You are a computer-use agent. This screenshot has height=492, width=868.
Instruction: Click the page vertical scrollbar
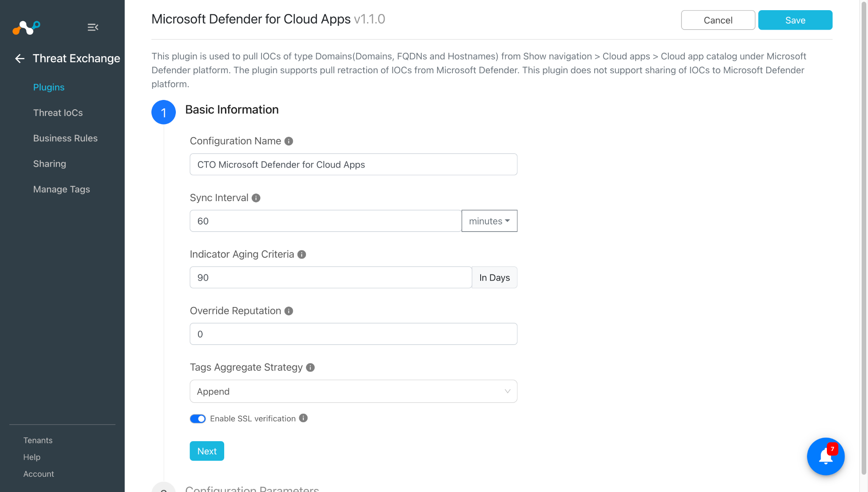click(864, 237)
